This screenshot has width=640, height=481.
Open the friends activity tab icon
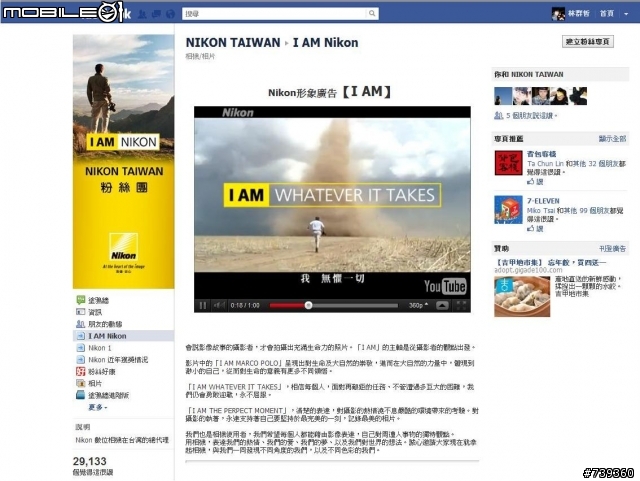[x=81, y=324]
